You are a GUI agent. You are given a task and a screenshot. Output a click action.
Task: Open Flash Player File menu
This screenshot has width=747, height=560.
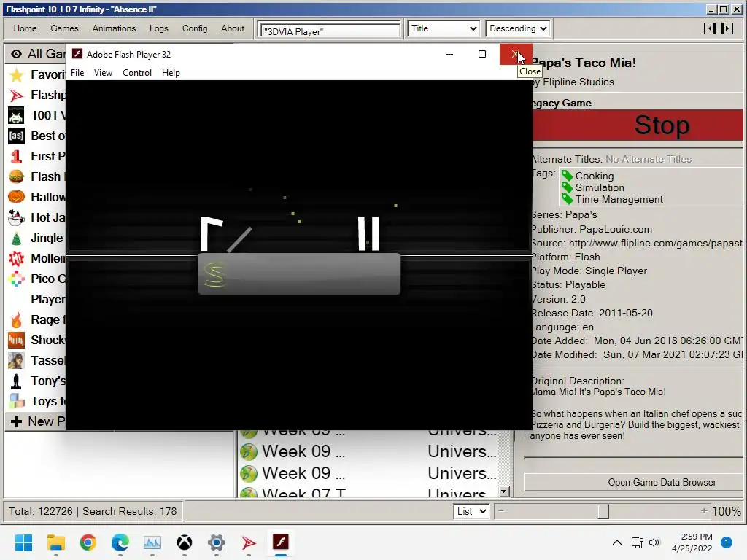pyautogui.click(x=77, y=73)
